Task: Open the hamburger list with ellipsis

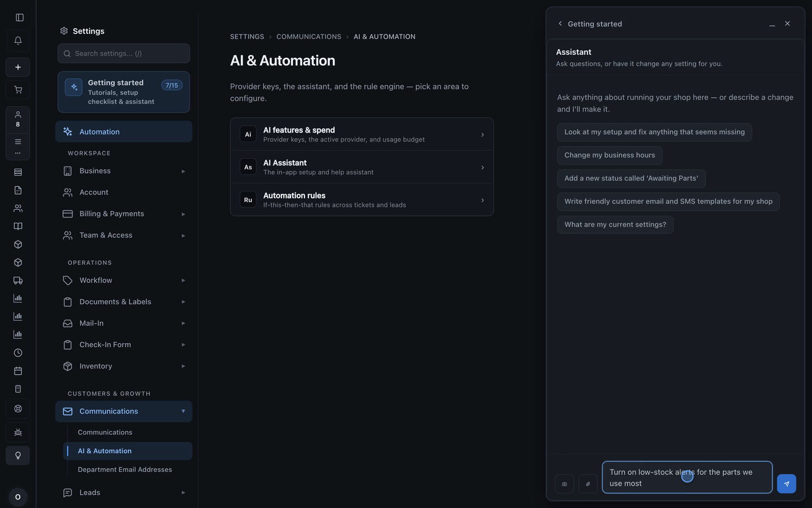Action: [x=18, y=146]
